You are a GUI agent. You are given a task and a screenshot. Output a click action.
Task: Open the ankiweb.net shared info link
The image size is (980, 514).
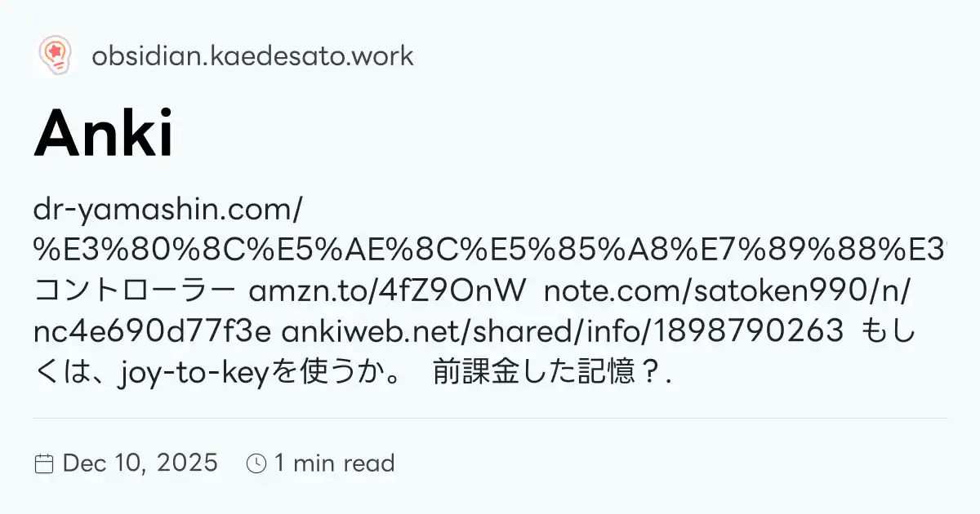point(563,330)
